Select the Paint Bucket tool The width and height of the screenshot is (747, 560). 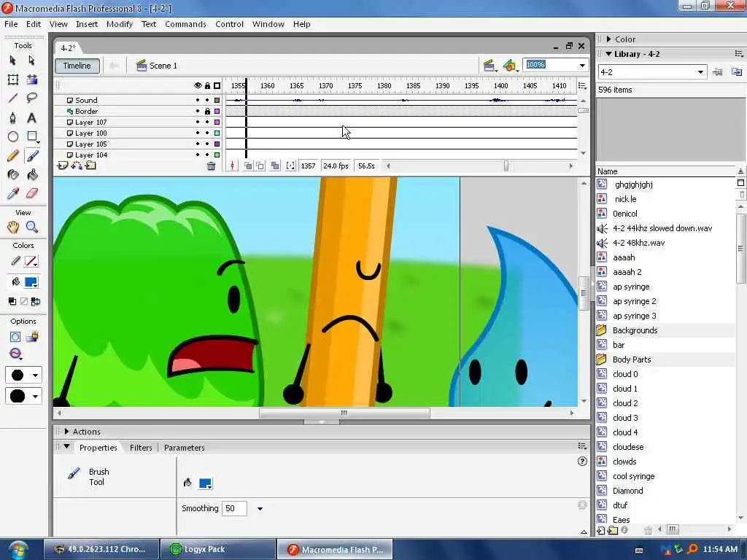[32, 175]
